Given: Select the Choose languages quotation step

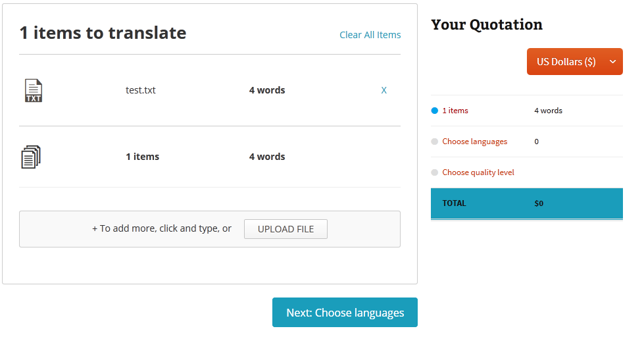Looking at the screenshot, I should [474, 142].
